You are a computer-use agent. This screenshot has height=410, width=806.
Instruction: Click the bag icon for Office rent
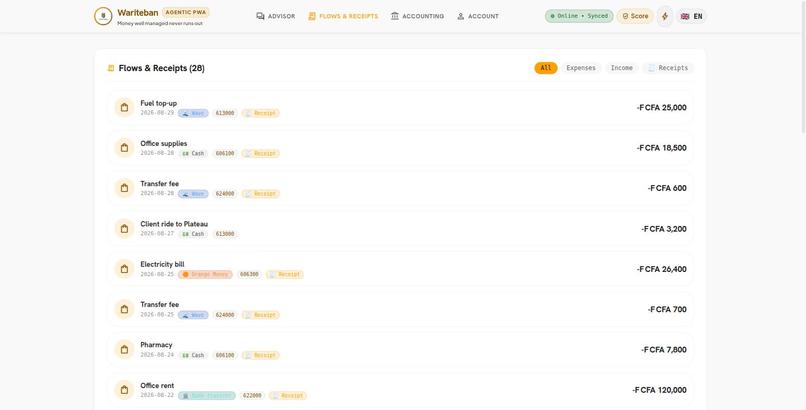coord(124,390)
